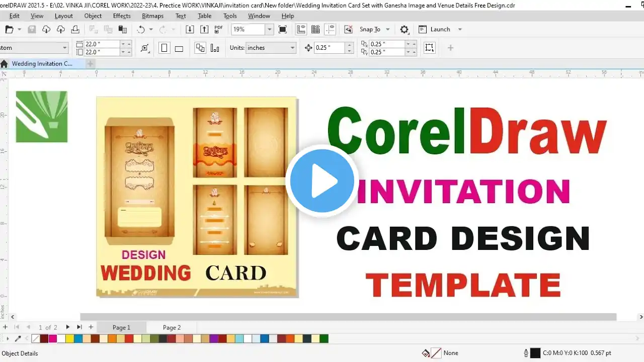
Task: Pick the magenta swatch in the document palette
Action: click(53, 339)
